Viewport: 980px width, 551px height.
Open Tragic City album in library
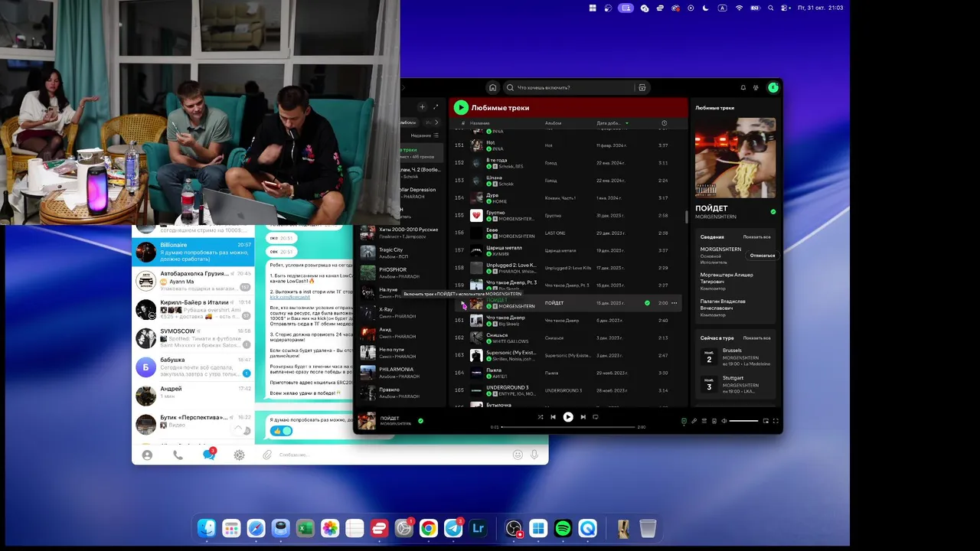(400, 253)
